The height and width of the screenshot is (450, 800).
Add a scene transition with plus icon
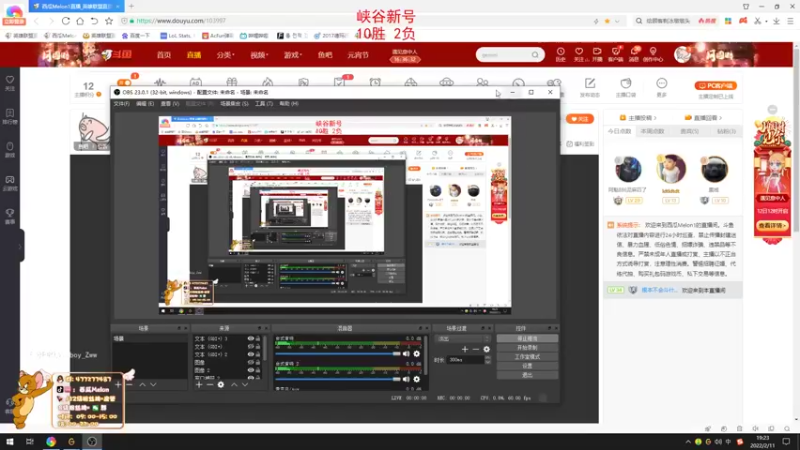465,349
